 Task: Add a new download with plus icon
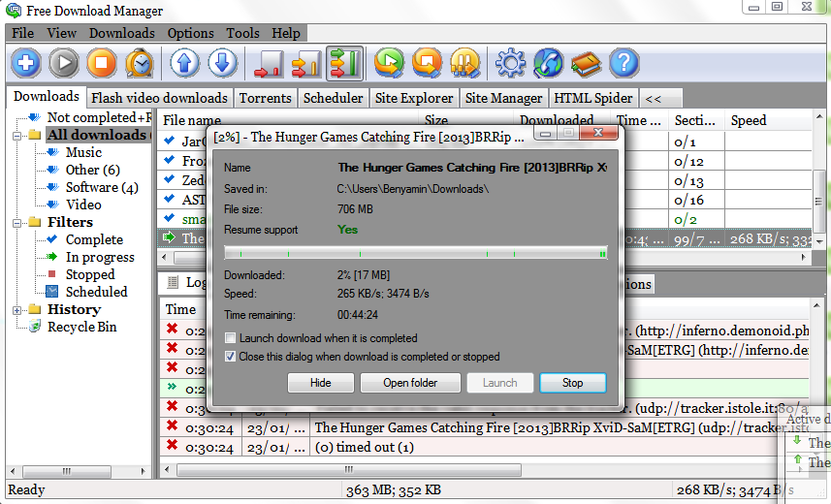point(25,63)
